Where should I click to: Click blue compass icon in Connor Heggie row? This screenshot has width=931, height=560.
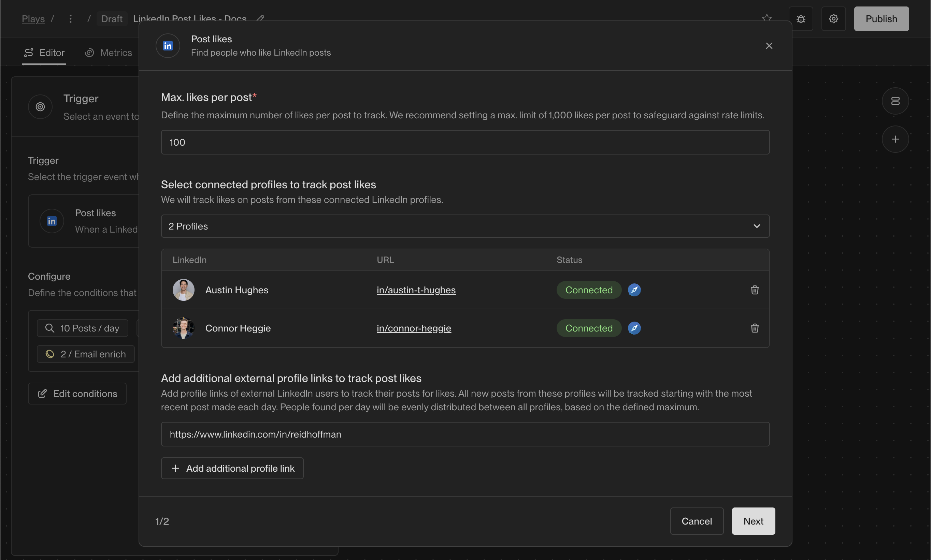tap(634, 328)
